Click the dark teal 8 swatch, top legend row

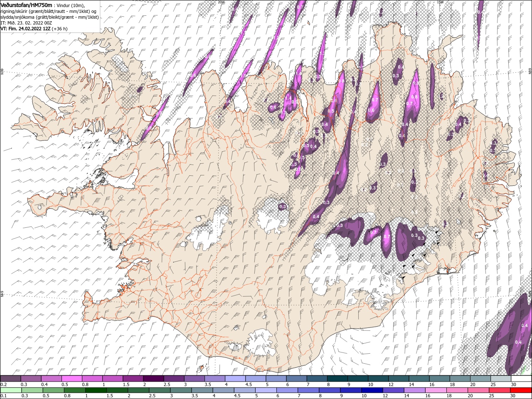[337, 379]
